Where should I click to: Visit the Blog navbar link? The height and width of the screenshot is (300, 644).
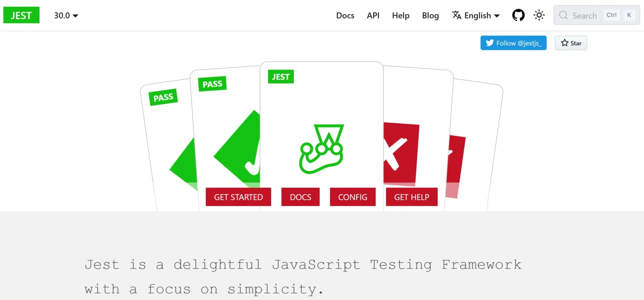click(x=430, y=15)
